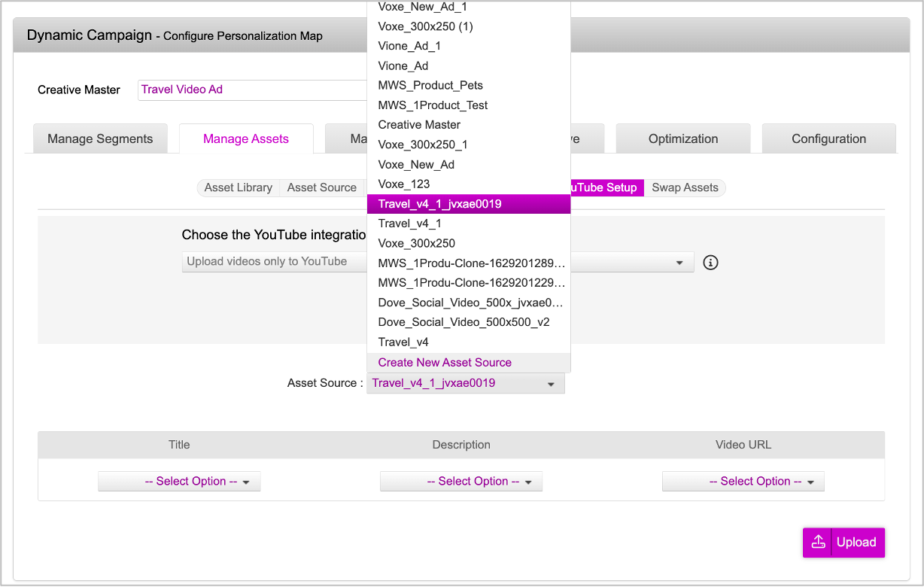The width and height of the screenshot is (924, 587).
Task: Switch to Swap Assets sub-tab
Action: tap(685, 187)
